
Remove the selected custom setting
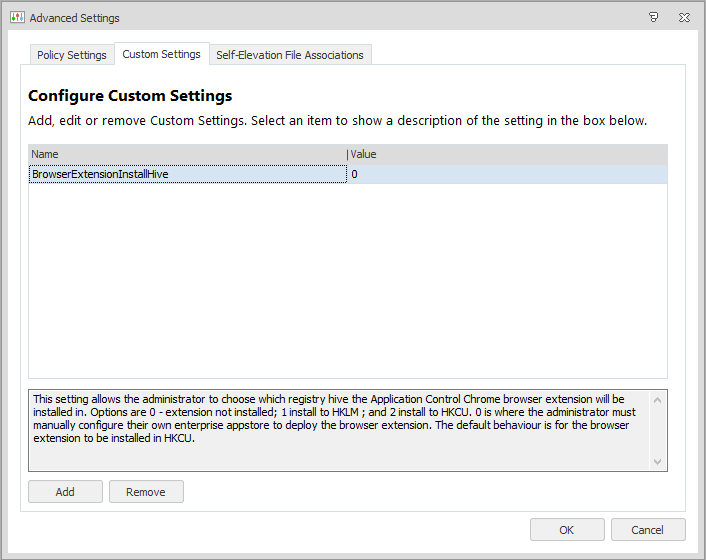tap(146, 492)
